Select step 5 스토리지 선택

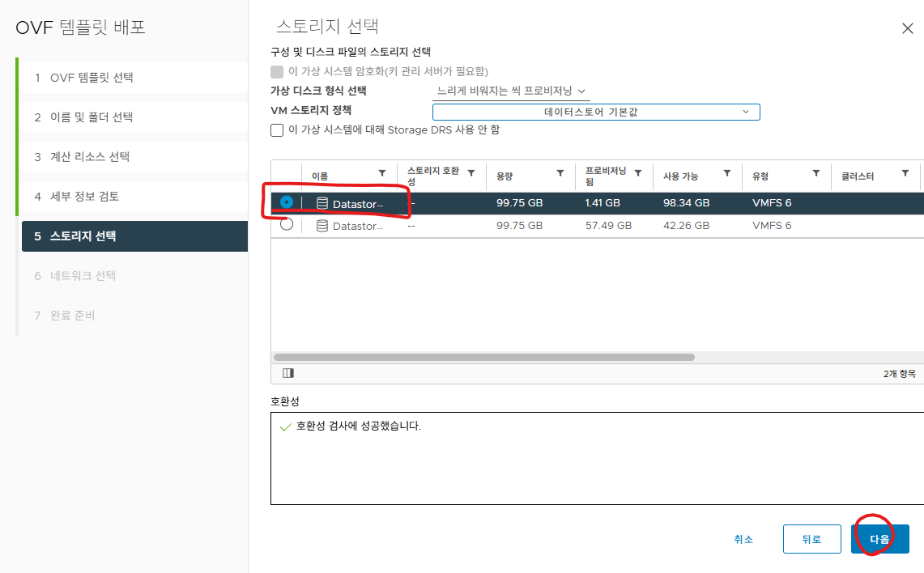point(134,236)
